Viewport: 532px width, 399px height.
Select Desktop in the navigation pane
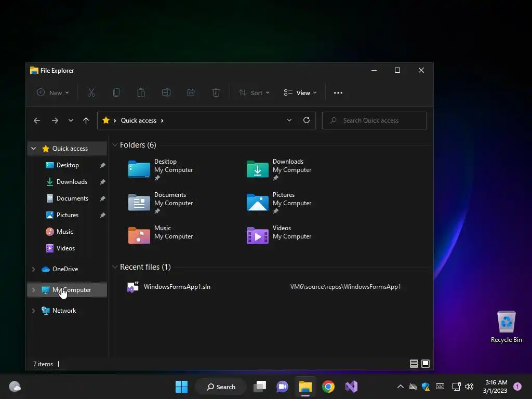point(68,165)
